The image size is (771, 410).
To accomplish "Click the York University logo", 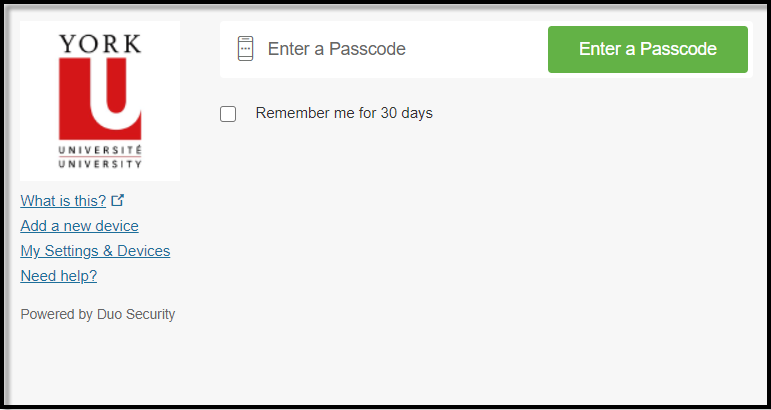I will point(100,100).
